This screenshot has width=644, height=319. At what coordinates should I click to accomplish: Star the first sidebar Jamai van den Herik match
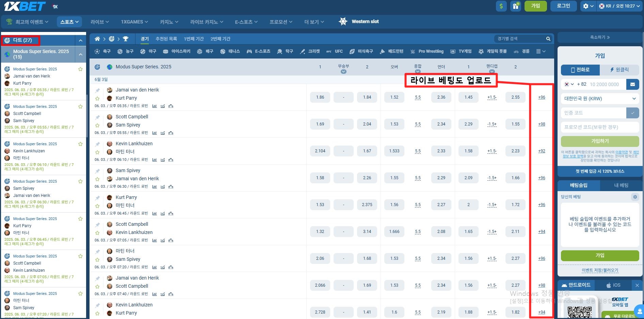coord(80,69)
